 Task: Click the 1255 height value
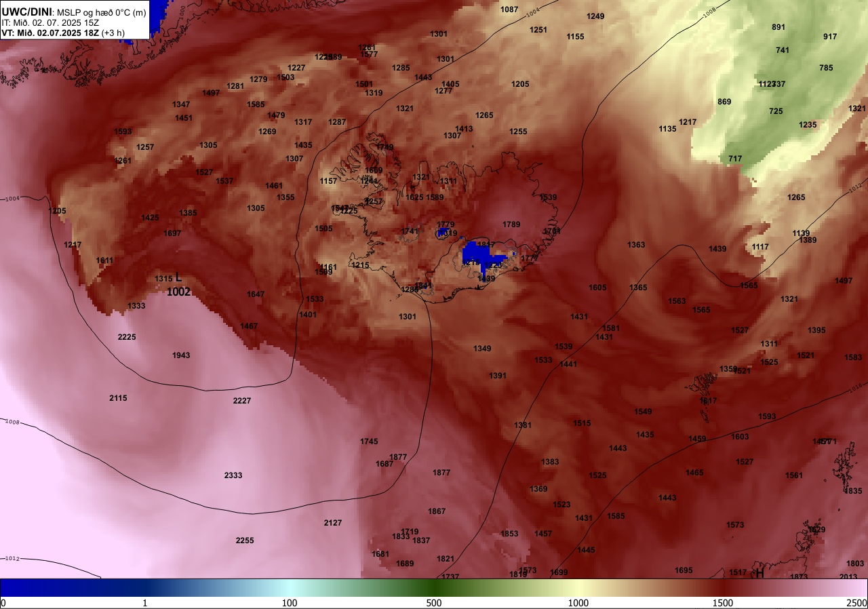pos(518,132)
